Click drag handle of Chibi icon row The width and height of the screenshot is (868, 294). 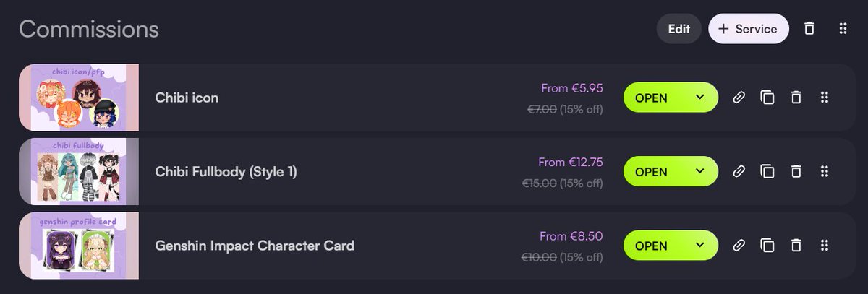click(x=824, y=98)
